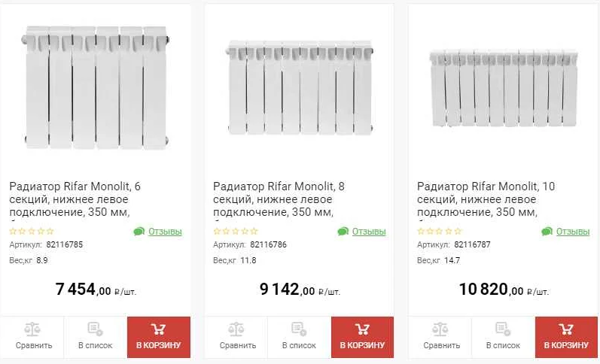Viewport: 600px width, 364px height.
Task: Add the 9 142 ₽ radiator to the cart
Action: (x=362, y=336)
